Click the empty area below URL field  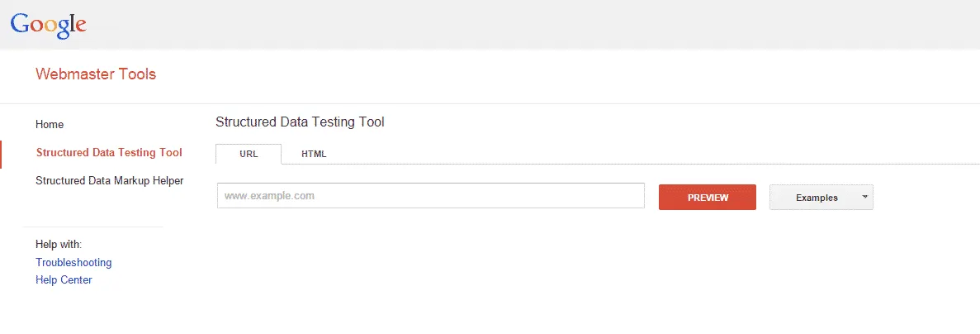pos(430,265)
